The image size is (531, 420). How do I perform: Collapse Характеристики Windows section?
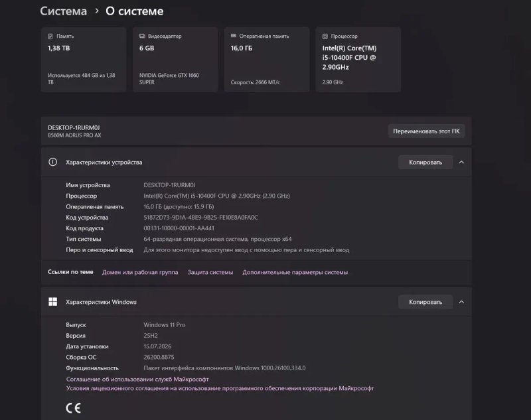(x=461, y=302)
